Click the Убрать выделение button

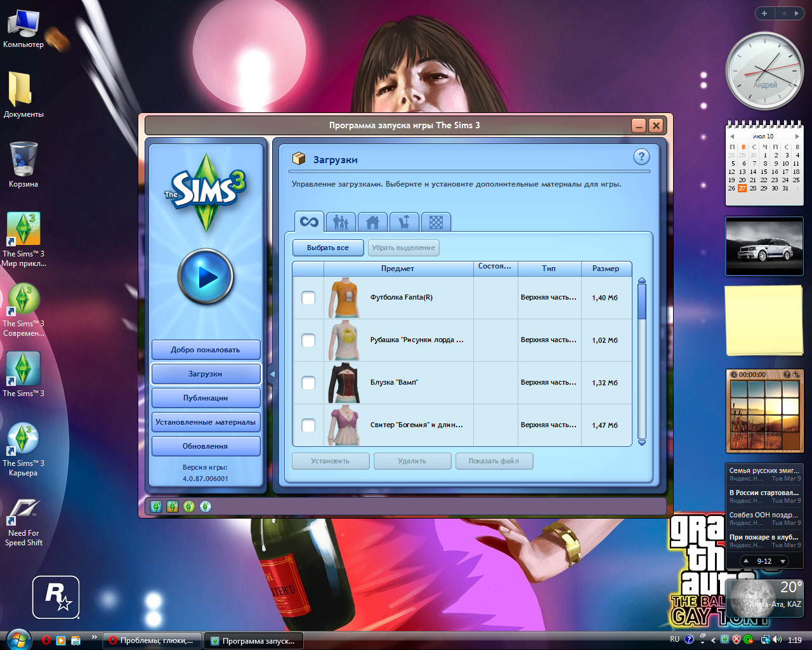pos(403,248)
